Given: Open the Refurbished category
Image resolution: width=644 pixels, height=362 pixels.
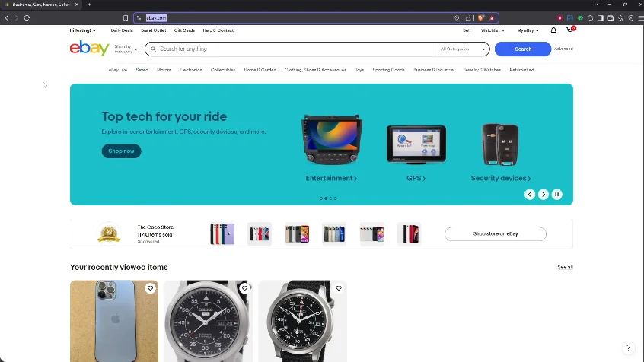Looking at the screenshot, I should click(x=521, y=70).
